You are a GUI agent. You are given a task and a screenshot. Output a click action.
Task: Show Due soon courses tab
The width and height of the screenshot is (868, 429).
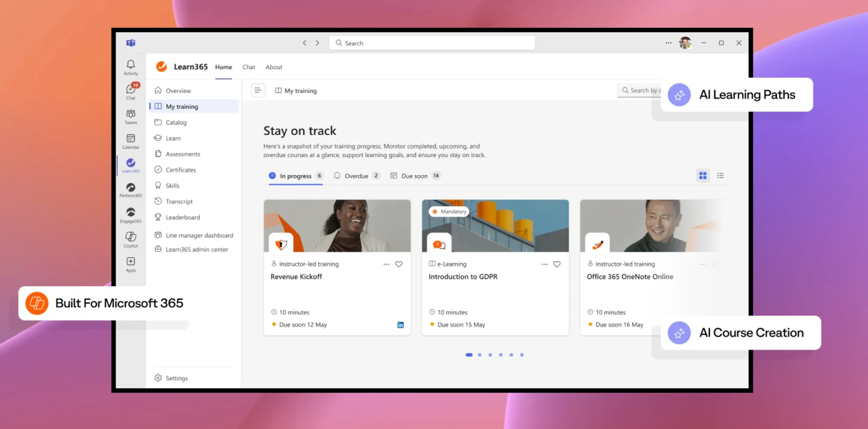click(x=415, y=176)
